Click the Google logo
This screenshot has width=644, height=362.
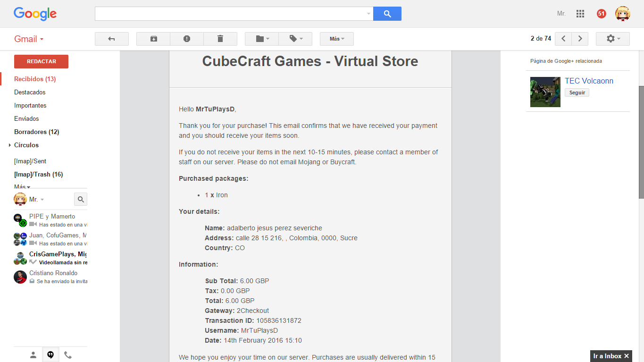coord(35,14)
